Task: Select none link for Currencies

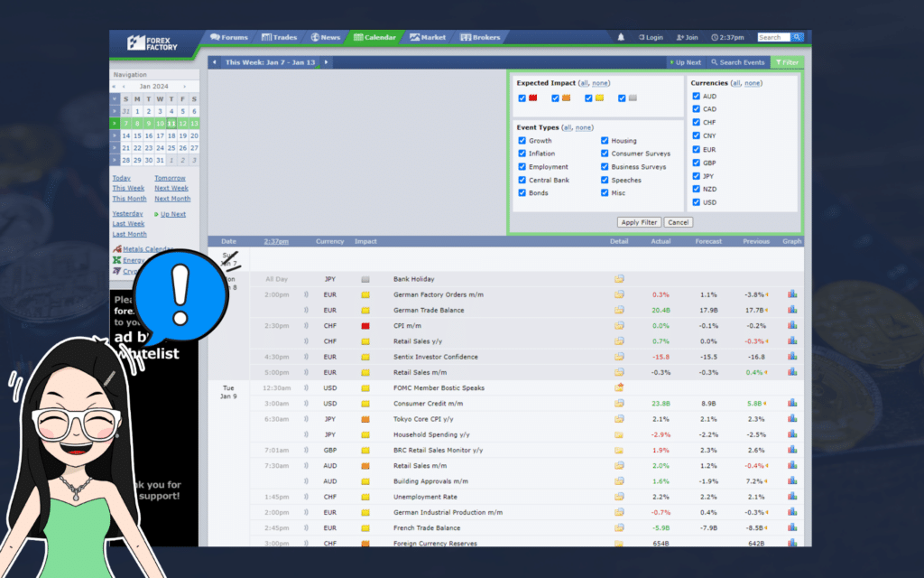Action: click(752, 83)
